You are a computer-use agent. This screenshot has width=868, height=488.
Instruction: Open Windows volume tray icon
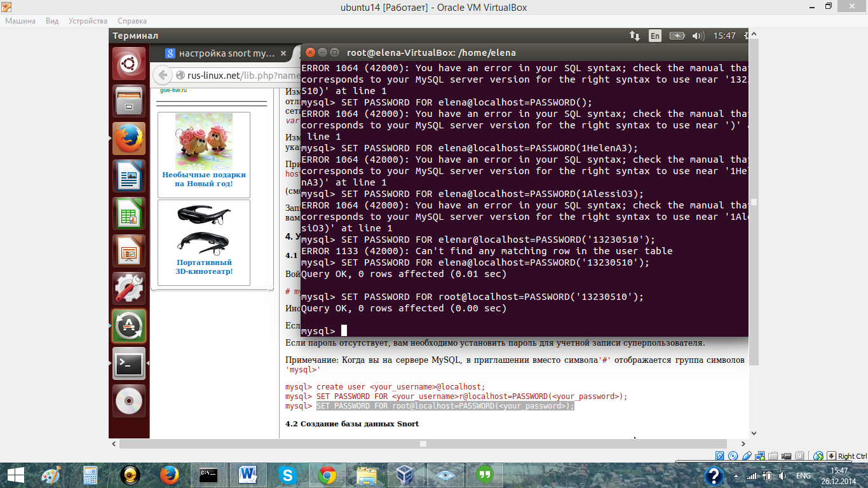[x=783, y=475]
